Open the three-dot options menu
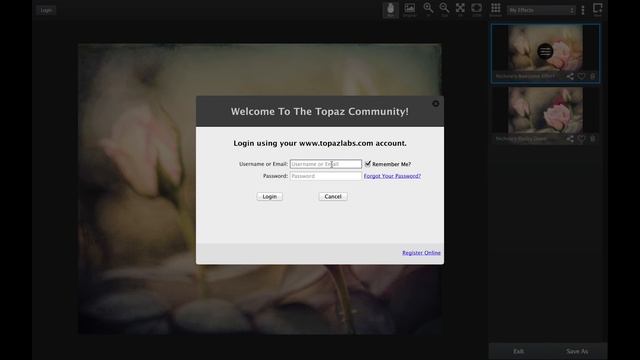640x360 pixels. click(x=583, y=10)
